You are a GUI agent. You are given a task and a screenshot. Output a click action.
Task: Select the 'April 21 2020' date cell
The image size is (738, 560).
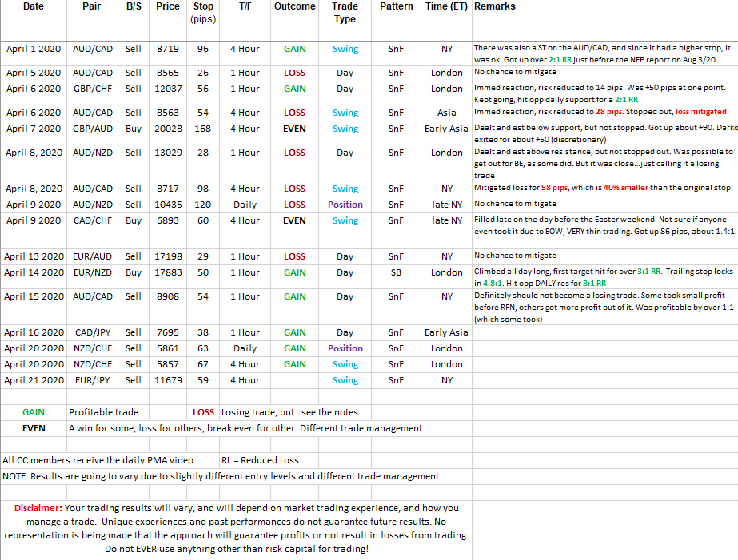[34, 380]
